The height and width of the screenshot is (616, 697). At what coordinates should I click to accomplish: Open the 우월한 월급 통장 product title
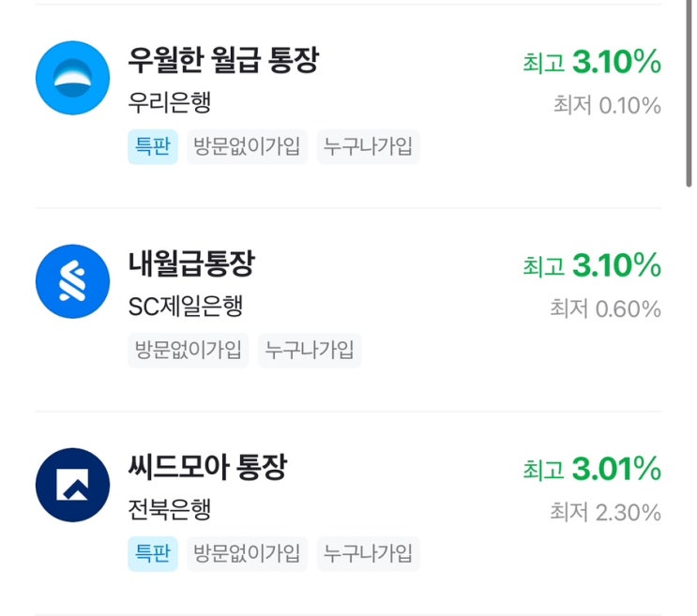[223, 62]
